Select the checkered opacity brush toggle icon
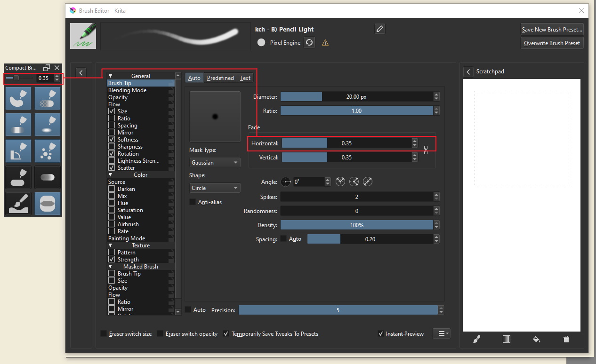This screenshot has width=596, height=364. 48,98
